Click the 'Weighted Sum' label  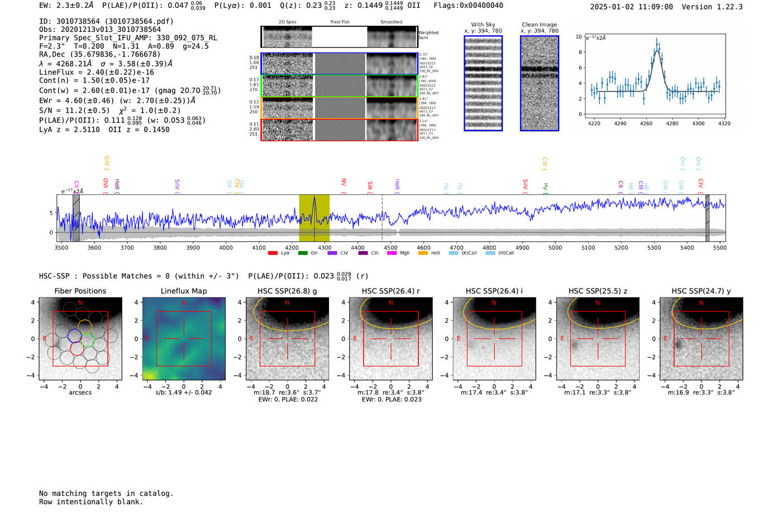[x=428, y=35]
